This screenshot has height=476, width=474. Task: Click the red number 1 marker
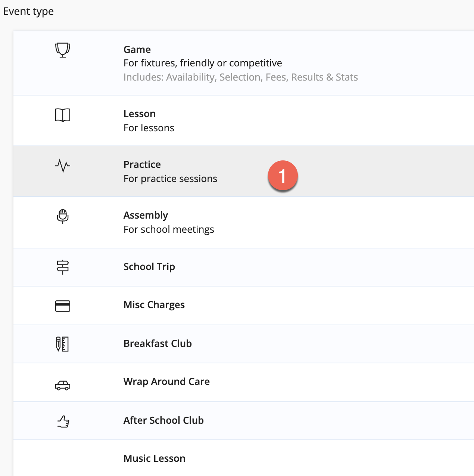[283, 176]
